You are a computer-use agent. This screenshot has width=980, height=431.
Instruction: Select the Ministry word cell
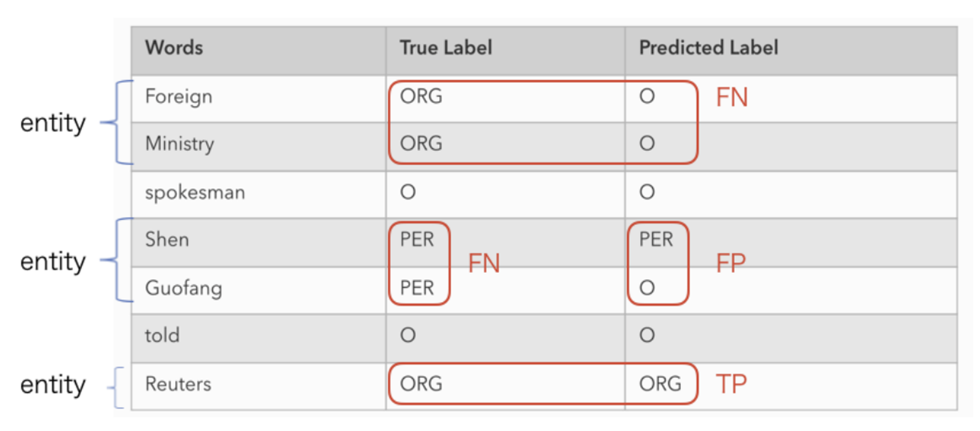click(259, 146)
